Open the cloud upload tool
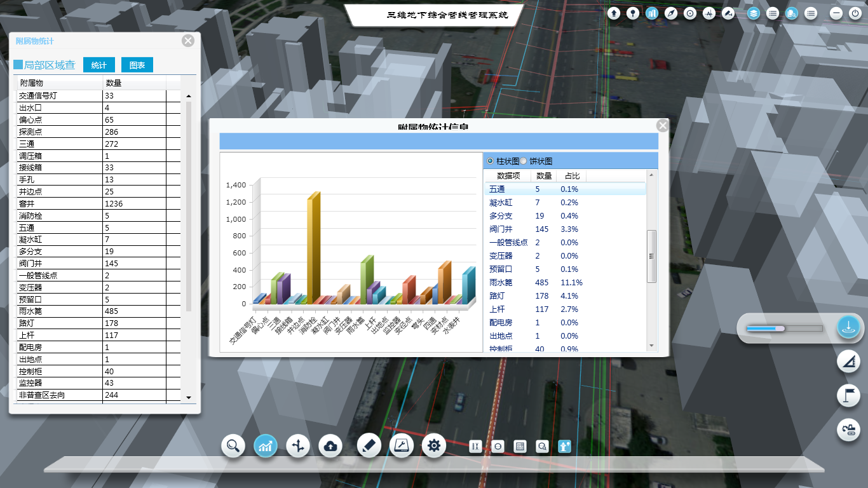868x488 pixels. pyautogui.click(x=330, y=446)
